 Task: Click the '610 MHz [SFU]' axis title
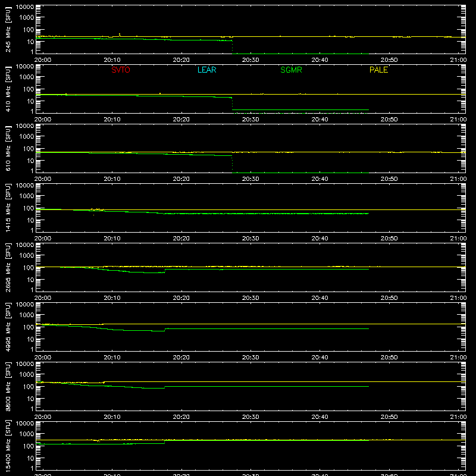[x=8, y=149]
